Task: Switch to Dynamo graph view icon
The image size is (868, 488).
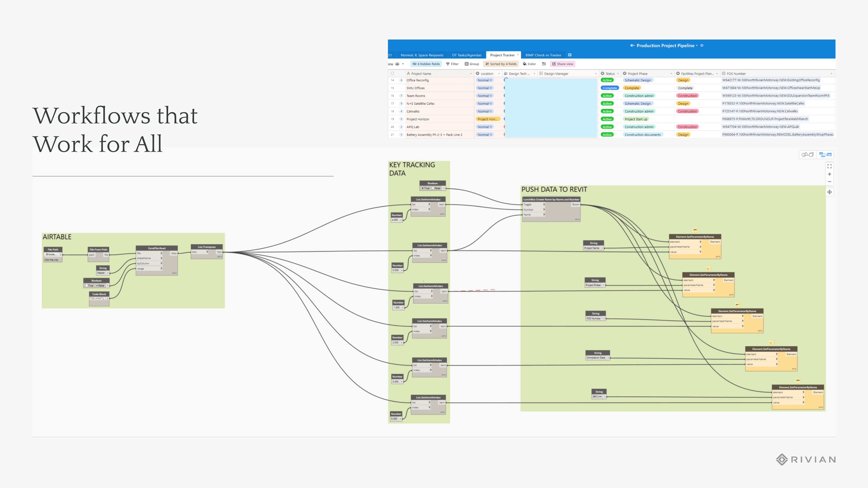Action: click(825, 155)
